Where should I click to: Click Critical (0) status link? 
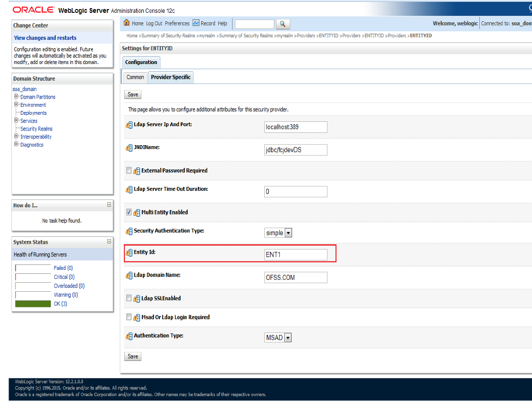(64, 277)
